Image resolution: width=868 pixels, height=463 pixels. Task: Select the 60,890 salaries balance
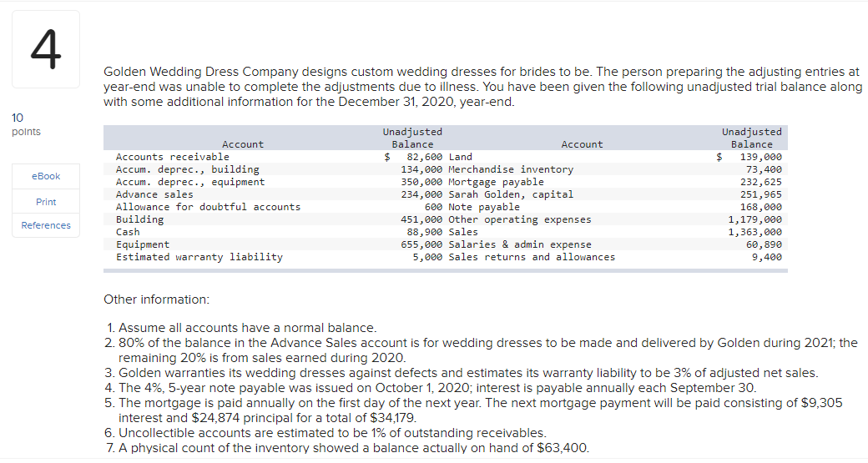tap(765, 244)
